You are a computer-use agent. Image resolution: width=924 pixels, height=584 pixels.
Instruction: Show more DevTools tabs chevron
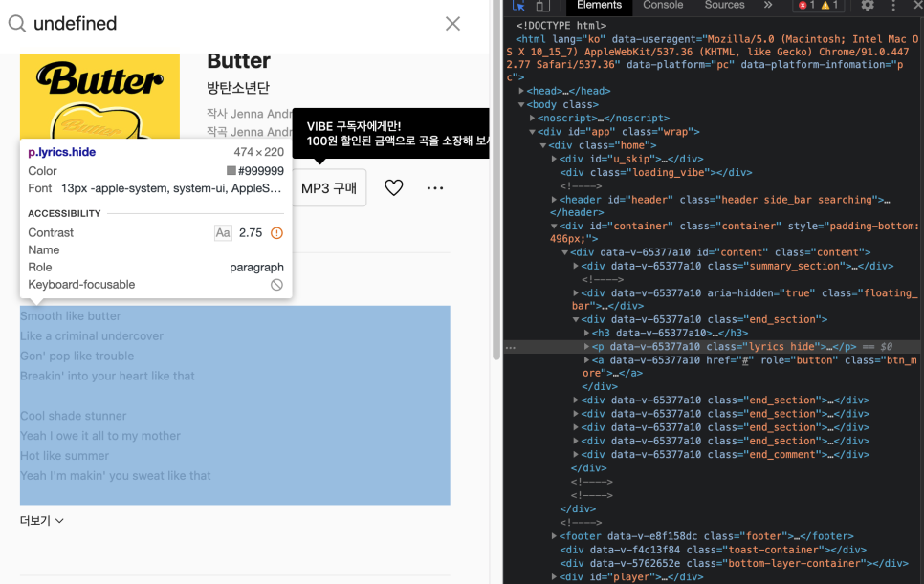pos(768,6)
